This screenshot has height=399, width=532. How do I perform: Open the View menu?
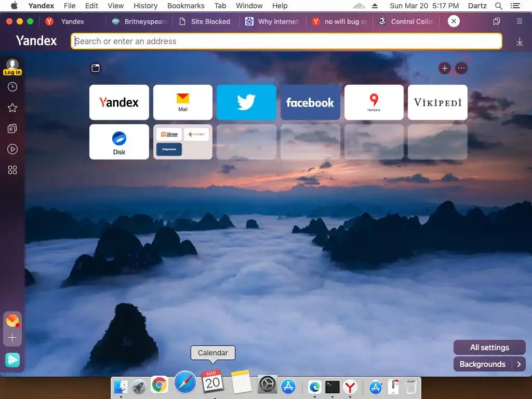[x=116, y=6]
